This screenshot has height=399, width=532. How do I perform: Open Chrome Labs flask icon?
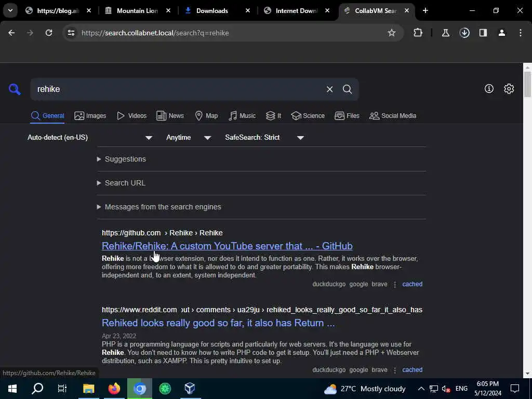click(x=445, y=33)
